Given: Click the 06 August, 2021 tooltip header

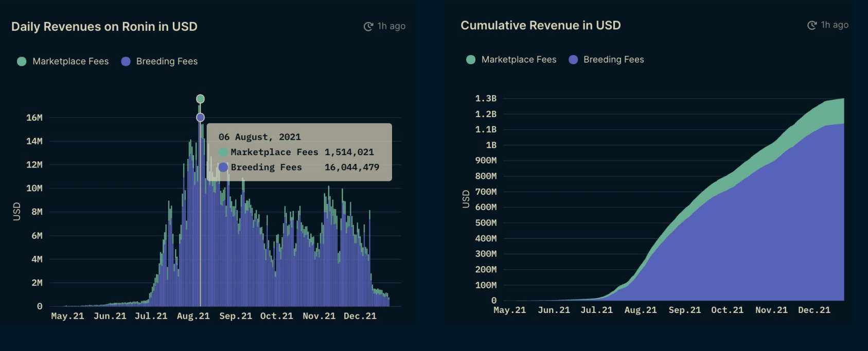Looking at the screenshot, I should click(x=259, y=137).
